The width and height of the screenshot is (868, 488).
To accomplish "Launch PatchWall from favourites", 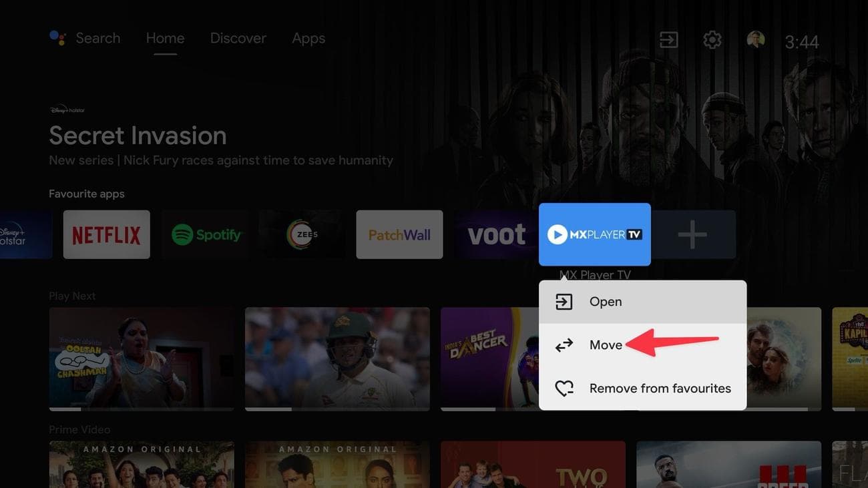I will (x=399, y=234).
